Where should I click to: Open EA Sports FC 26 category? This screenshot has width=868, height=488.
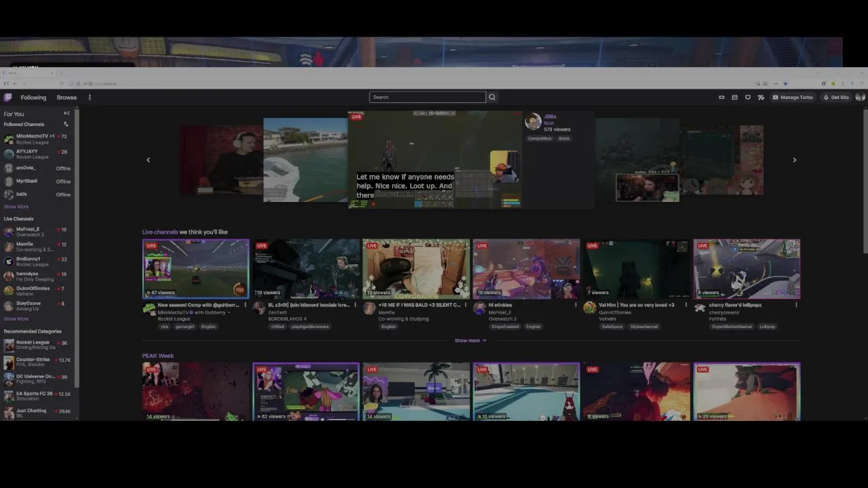[38, 396]
